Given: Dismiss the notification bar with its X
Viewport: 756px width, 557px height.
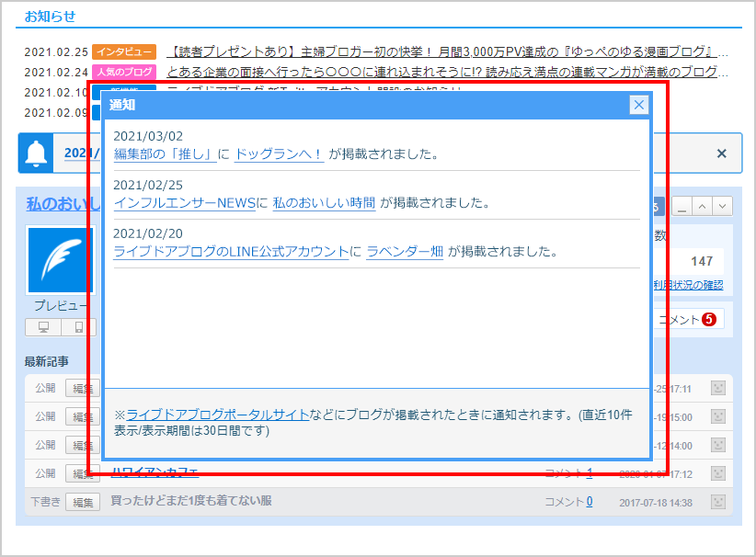Looking at the screenshot, I should point(721,153).
